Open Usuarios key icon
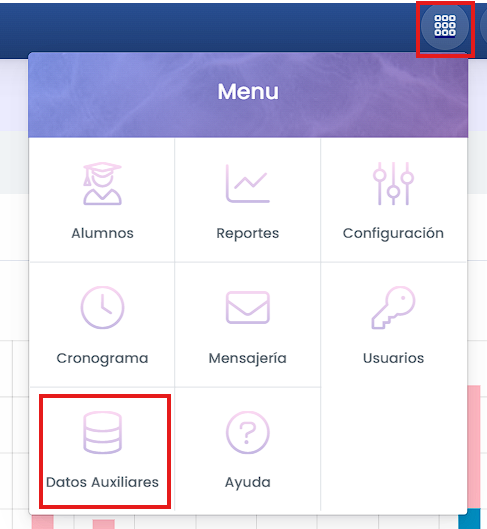 [393, 307]
